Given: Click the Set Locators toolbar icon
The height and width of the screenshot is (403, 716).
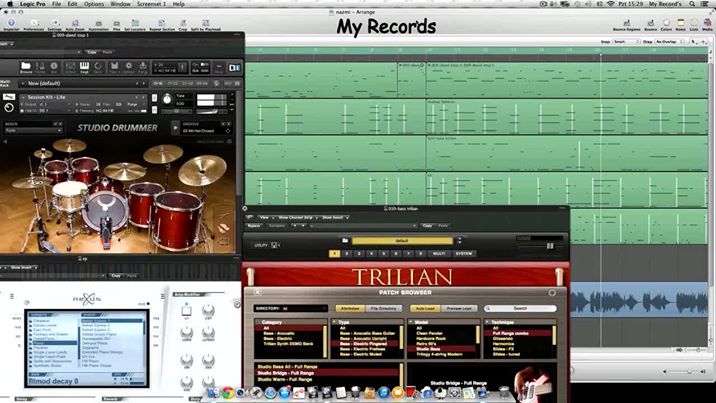Looking at the screenshot, I should (x=135, y=24).
